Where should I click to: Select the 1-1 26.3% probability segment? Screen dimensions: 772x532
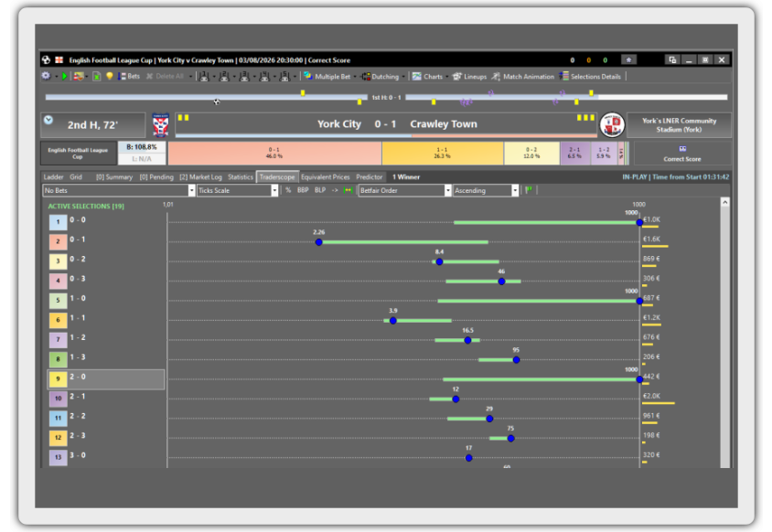(x=443, y=153)
